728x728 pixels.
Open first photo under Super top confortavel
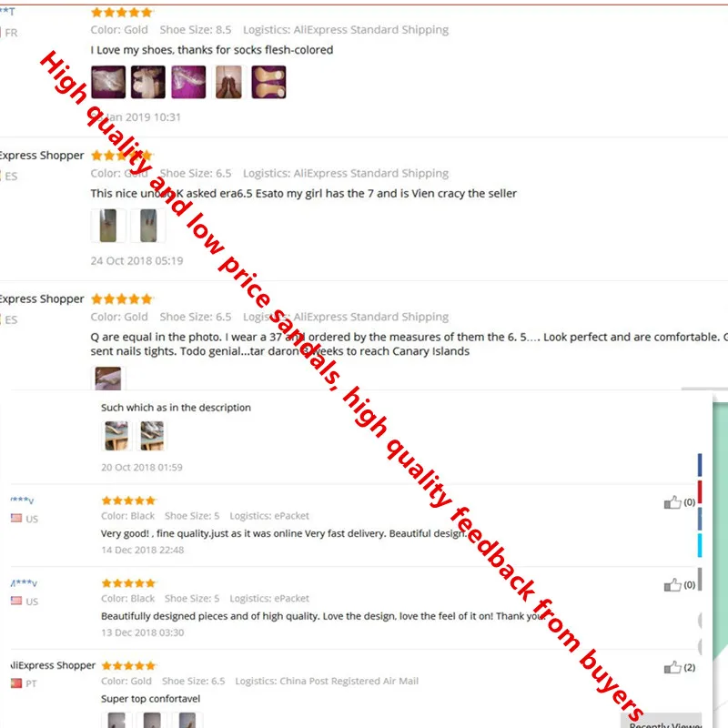click(116, 720)
